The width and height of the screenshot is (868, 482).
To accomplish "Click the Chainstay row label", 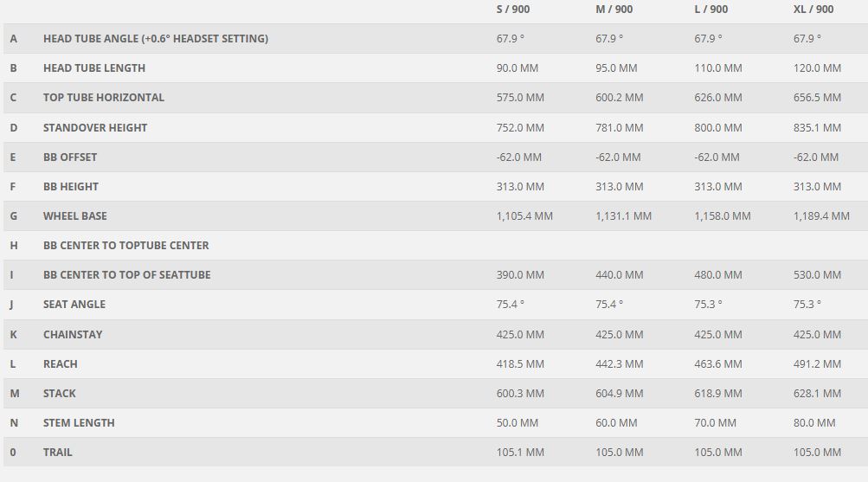I will click(x=73, y=334).
